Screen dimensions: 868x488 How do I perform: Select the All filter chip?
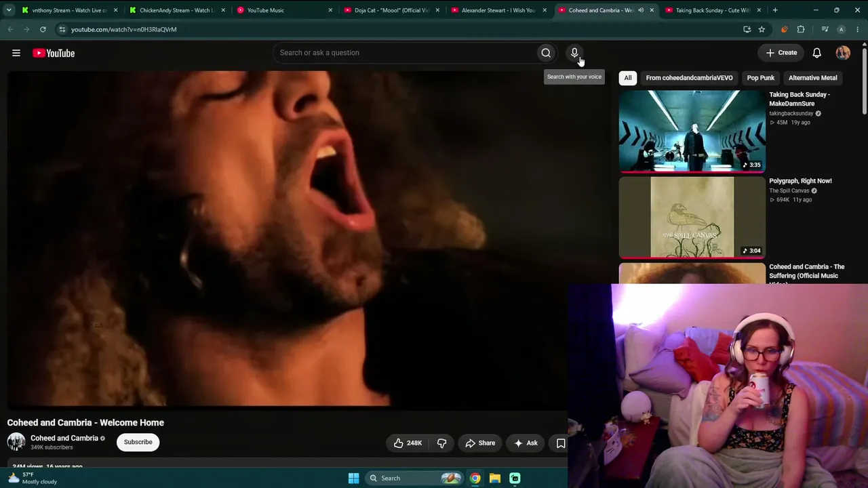pos(628,78)
